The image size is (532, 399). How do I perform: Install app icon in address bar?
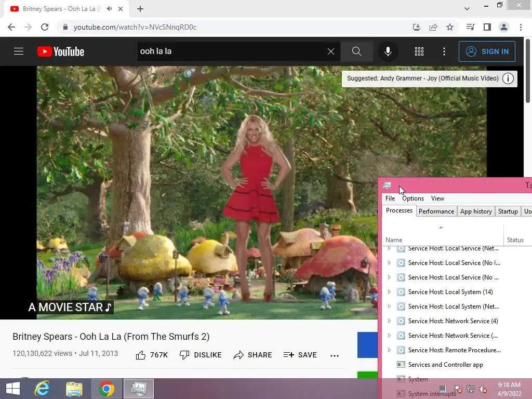click(x=417, y=27)
